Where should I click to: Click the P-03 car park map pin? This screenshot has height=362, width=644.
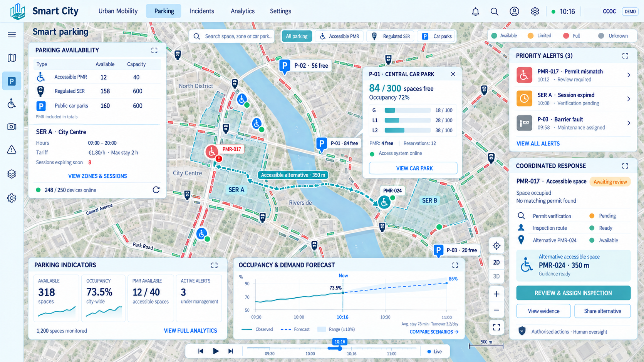pos(438,250)
